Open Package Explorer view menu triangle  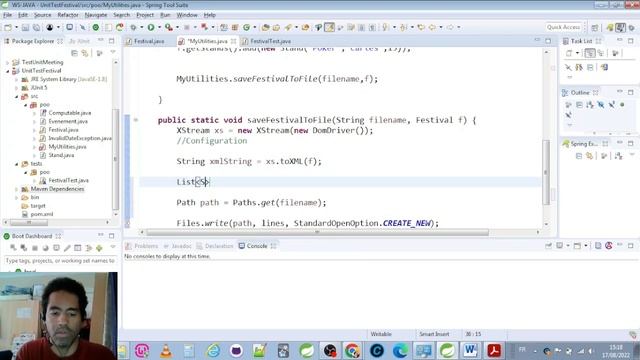click(x=113, y=53)
